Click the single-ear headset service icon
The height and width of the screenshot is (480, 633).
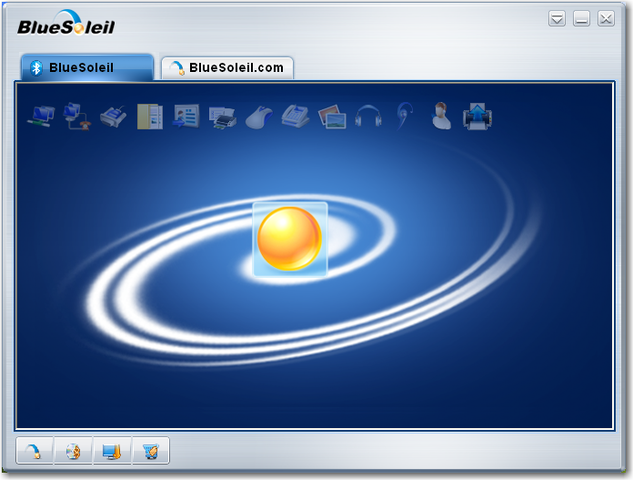405,116
